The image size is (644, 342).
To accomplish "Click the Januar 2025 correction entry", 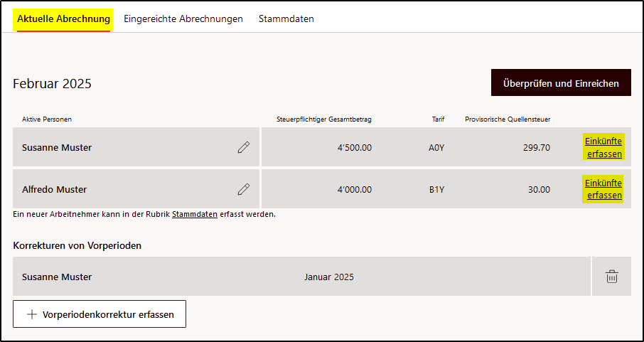I will (328, 277).
